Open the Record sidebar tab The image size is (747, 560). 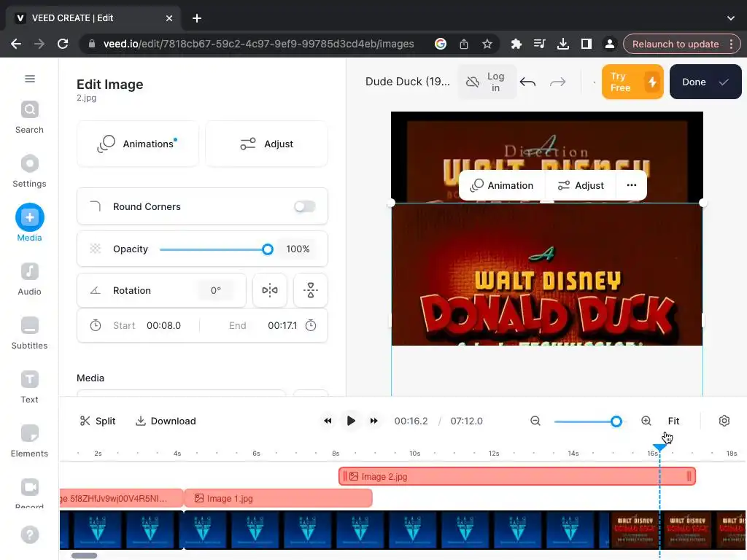[x=29, y=493]
